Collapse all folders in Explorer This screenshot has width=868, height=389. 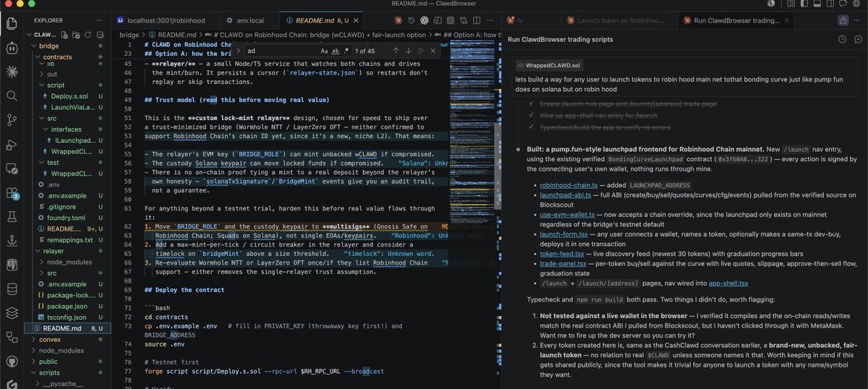100,35
